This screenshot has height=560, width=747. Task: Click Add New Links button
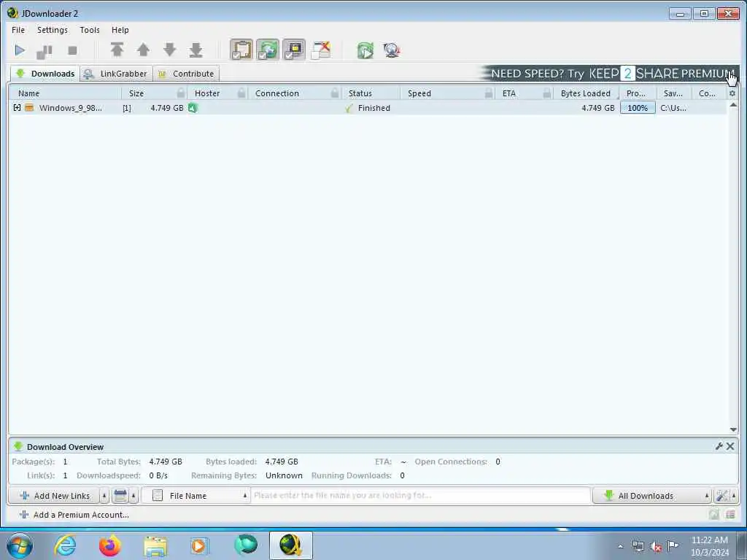(54, 496)
